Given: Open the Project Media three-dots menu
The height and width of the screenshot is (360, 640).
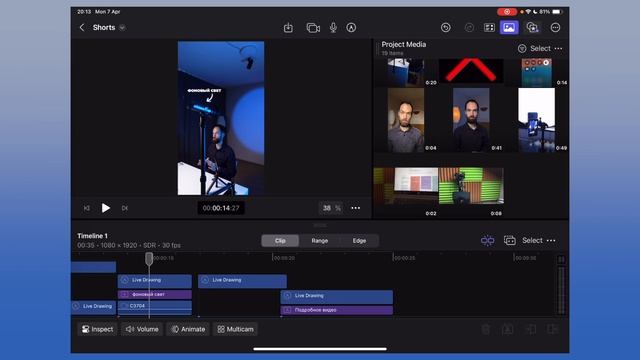Looking at the screenshot, I should 558,49.
